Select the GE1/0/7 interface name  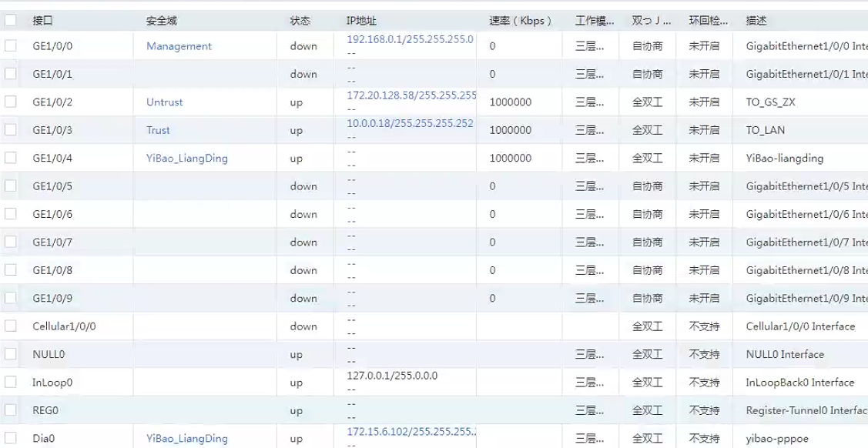point(52,242)
